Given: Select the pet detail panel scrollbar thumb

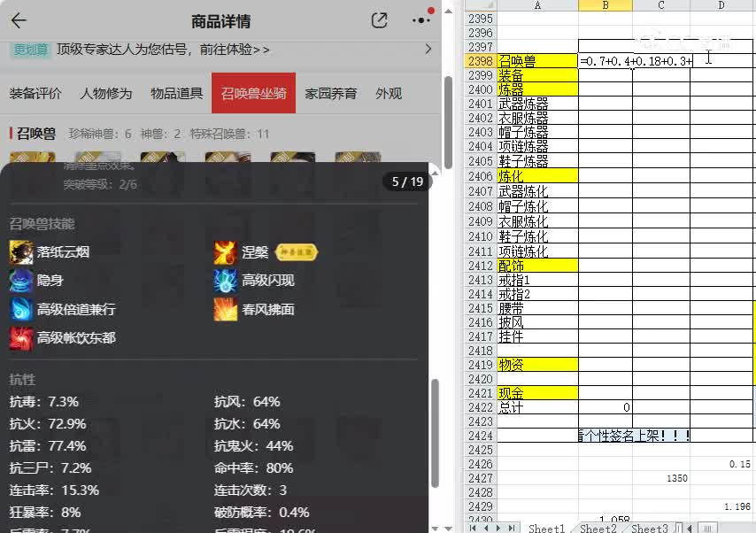Looking at the screenshot, I should click(x=435, y=433).
